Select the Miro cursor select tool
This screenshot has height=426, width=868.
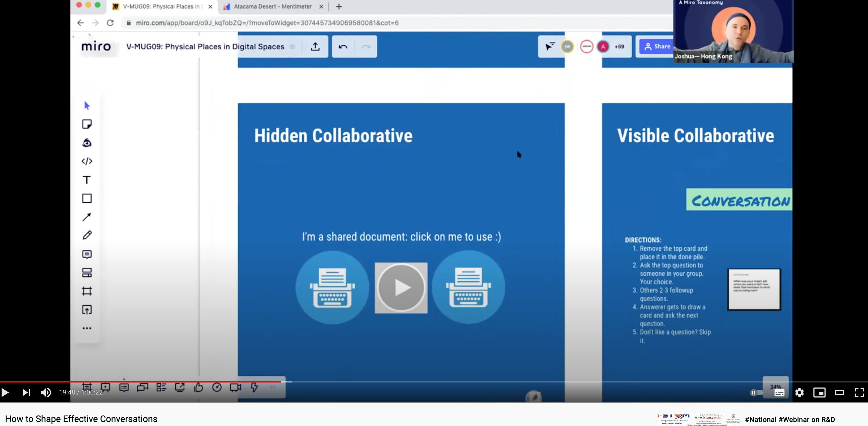[87, 105]
